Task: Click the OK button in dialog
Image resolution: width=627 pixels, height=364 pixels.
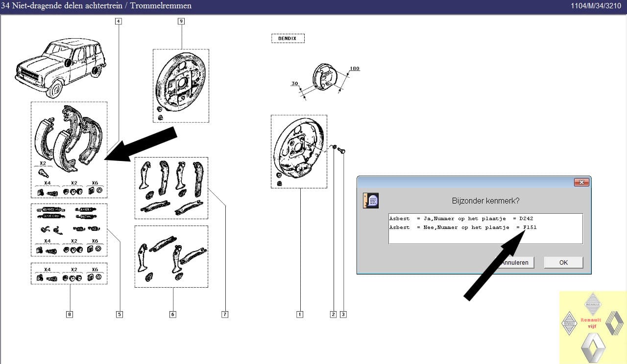Action: [563, 263]
